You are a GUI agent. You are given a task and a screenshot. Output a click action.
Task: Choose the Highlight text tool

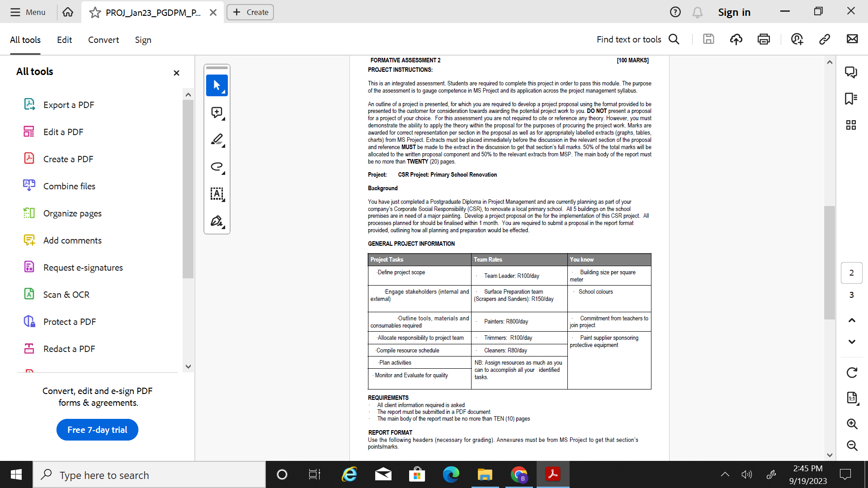click(217, 140)
